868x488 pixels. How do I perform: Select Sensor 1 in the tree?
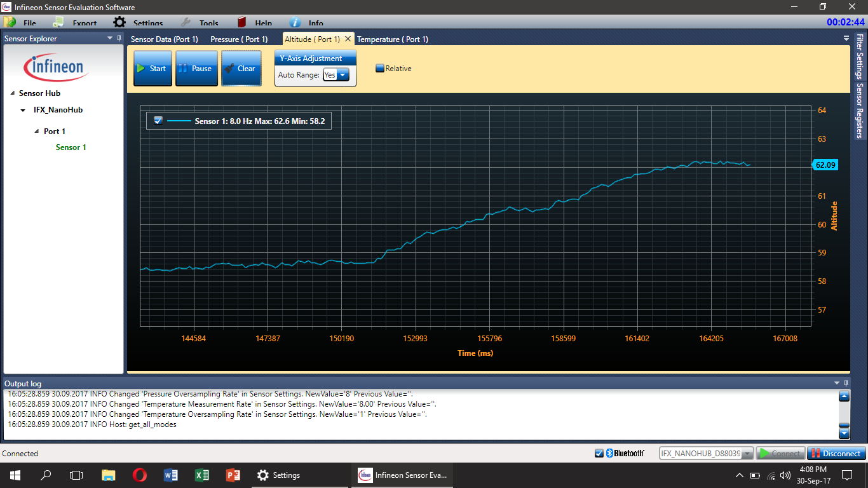tap(71, 147)
